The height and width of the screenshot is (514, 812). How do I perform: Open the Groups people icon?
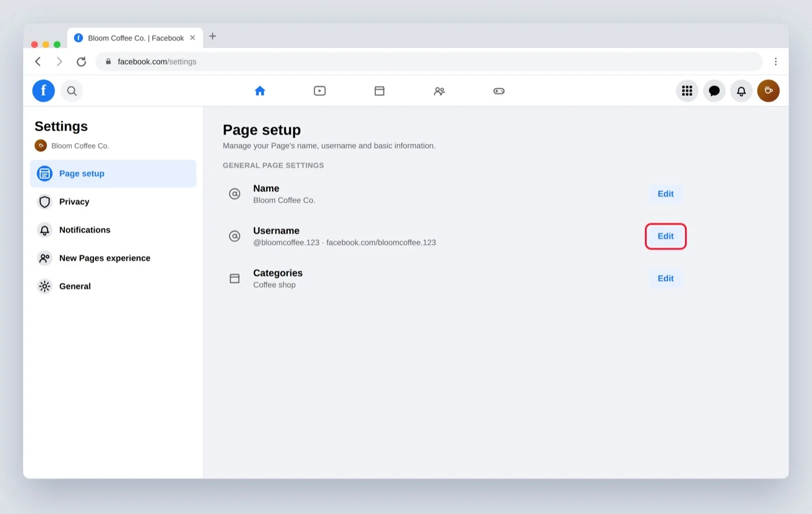click(439, 91)
